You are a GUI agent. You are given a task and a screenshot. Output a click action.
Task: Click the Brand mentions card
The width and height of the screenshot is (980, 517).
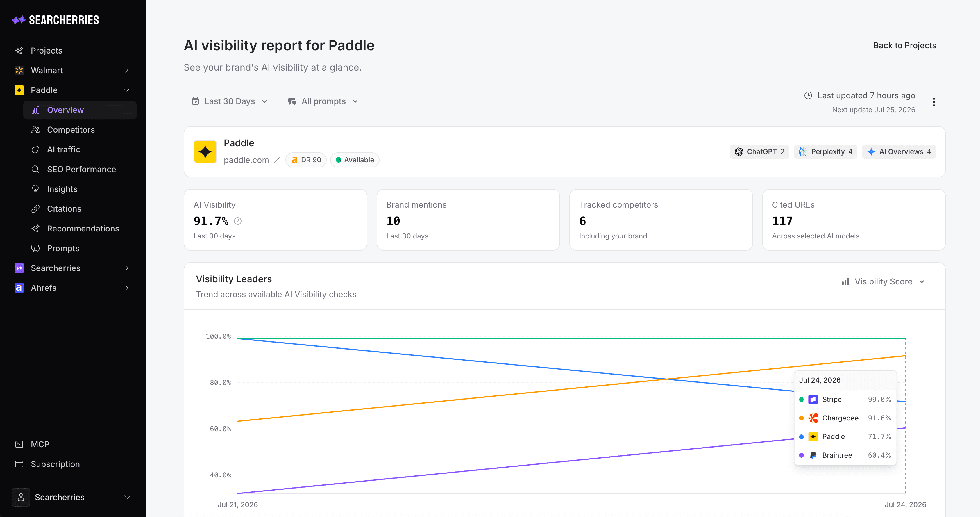[468, 220]
